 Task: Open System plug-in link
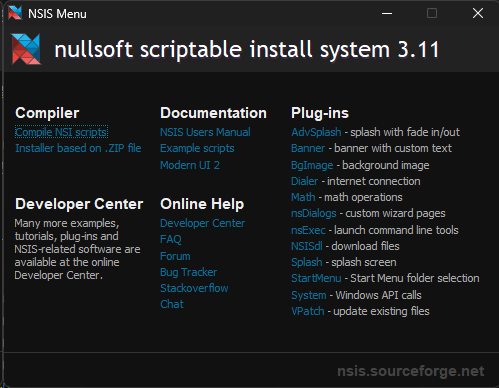[309, 295]
